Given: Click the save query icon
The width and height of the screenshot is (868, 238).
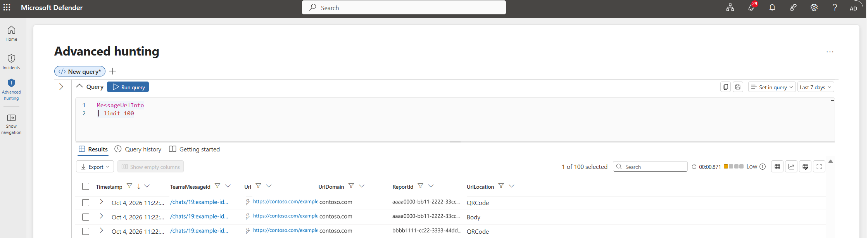Looking at the screenshot, I should click(738, 87).
